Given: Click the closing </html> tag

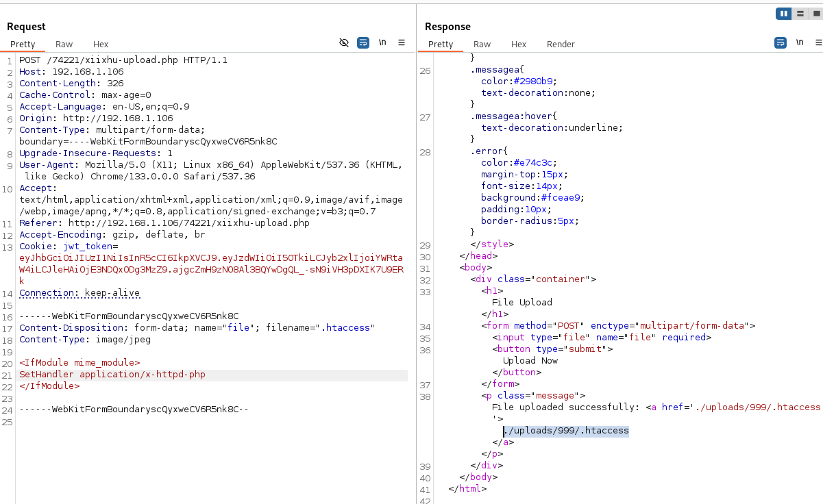Looking at the screenshot, I should (467, 489).
